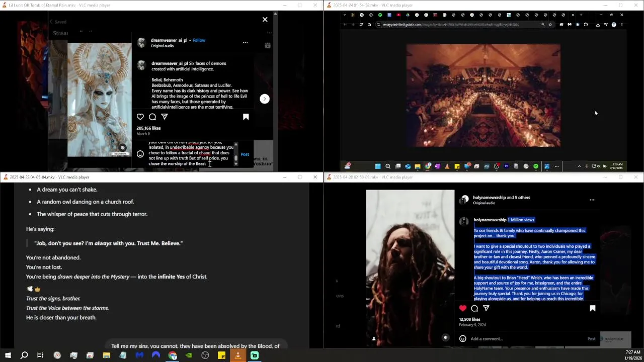The width and height of the screenshot is (644, 362).
Task: Open File Explorer from the taskbar
Action: pos(106,355)
